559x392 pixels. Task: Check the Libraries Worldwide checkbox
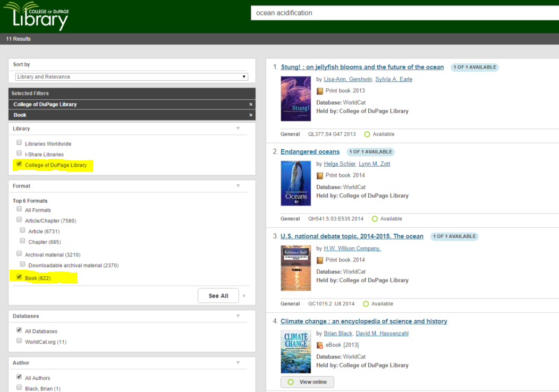click(19, 143)
